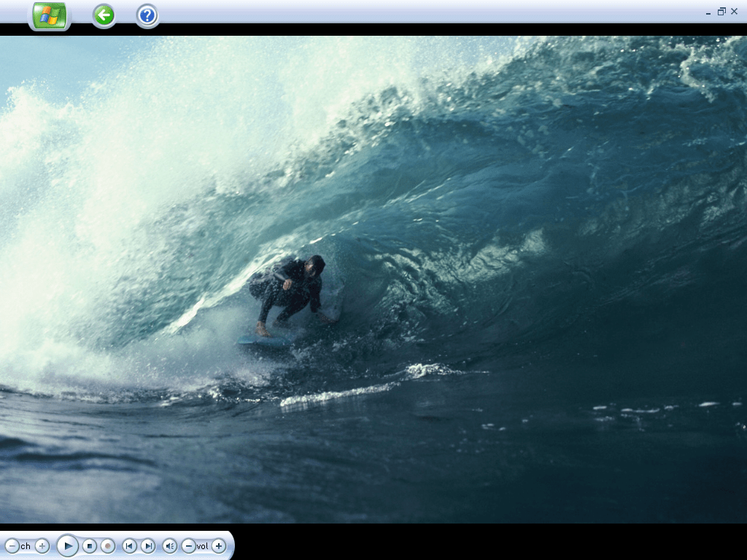Skip forward with the next button

tap(147, 545)
